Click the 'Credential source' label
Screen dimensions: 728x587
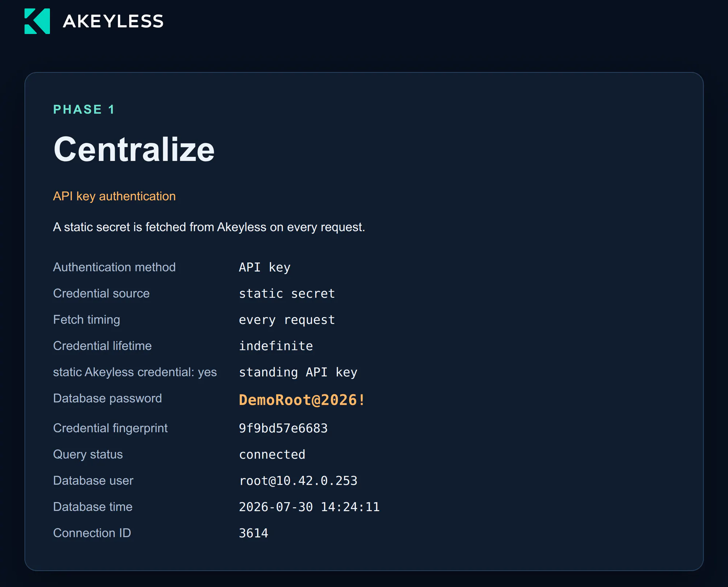click(101, 294)
